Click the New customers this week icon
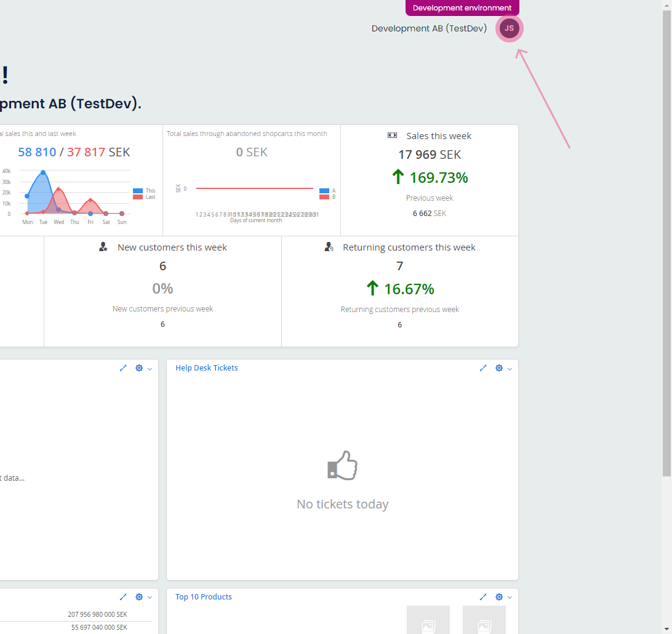This screenshot has height=634, width=672. pyautogui.click(x=103, y=247)
